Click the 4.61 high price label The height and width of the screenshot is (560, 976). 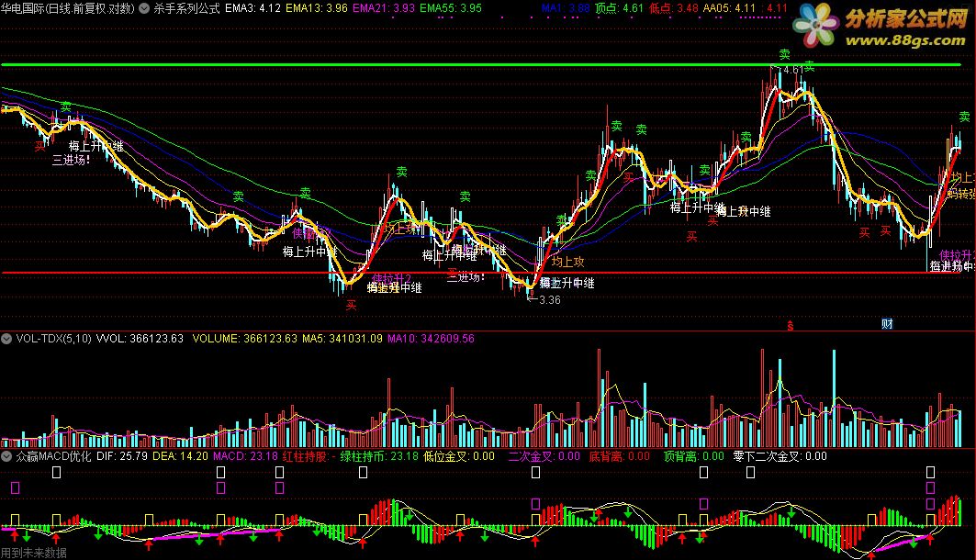click(793, 70)
